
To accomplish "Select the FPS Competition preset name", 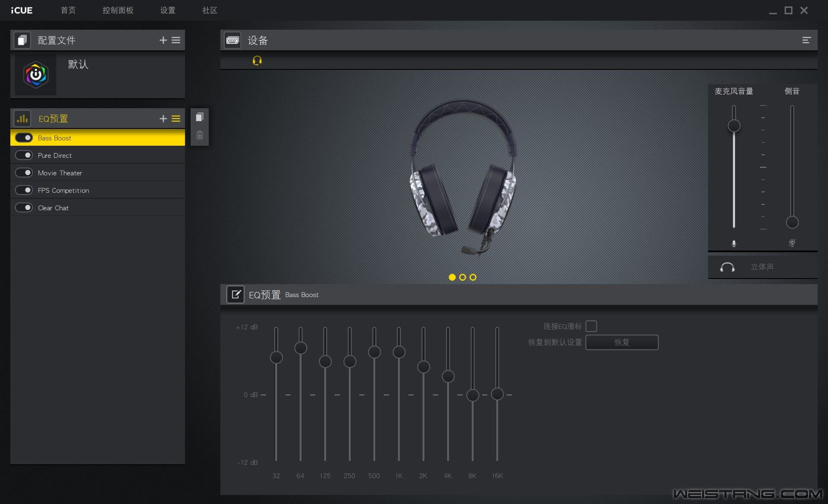I will click(x=63, y=190).
